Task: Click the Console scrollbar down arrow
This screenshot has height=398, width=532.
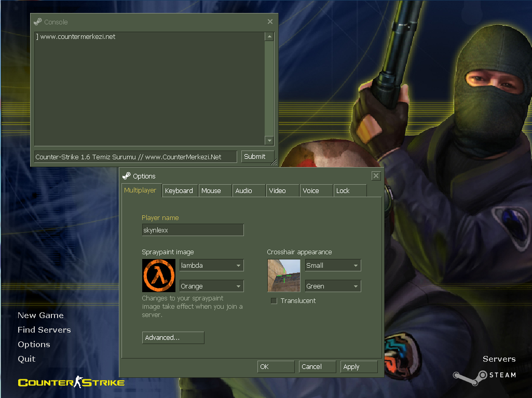Action: pos(269,140)
